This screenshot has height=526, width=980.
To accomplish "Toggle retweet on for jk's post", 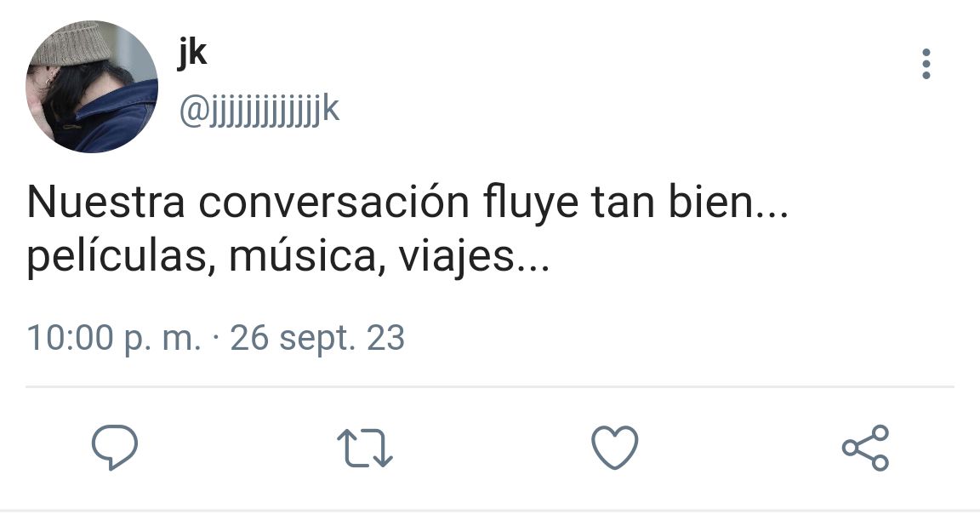I will point(364,448).
